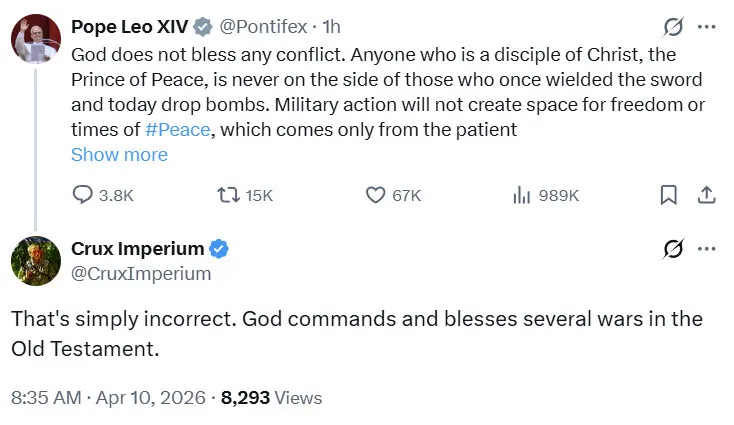Screen dimensions: 734x425
Task: Open more options on Crux Imperium reply
Action: 706,249
